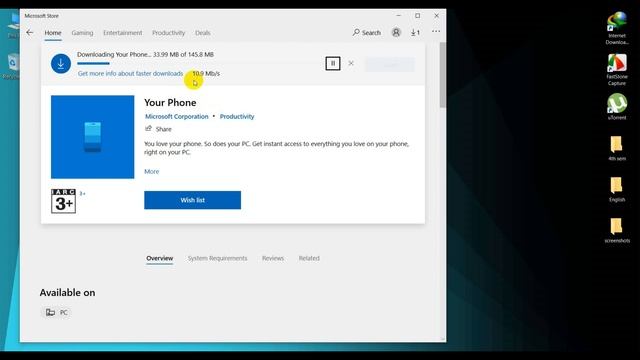Open the Entertainment tab
Screen dimensions: 640x360
122,33
